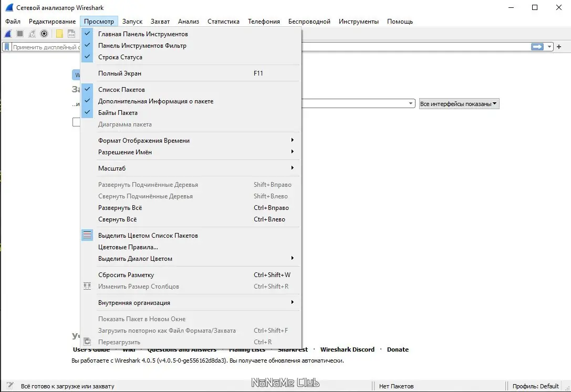571x392 pixels.
Task: Choose Развернуть Всё from the menu
Action: 191,208
